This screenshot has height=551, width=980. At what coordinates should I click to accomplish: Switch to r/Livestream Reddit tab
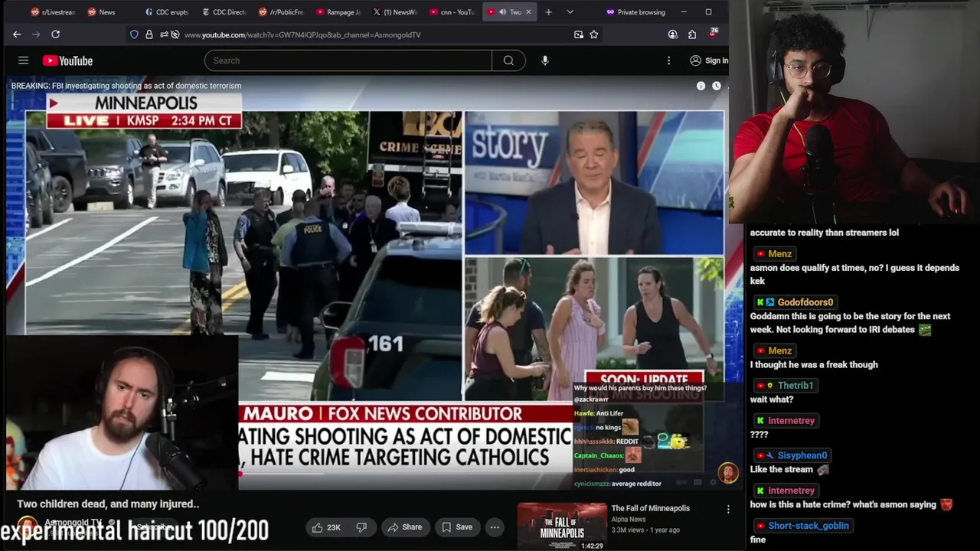pyautogui.click(x=54, y=12)
